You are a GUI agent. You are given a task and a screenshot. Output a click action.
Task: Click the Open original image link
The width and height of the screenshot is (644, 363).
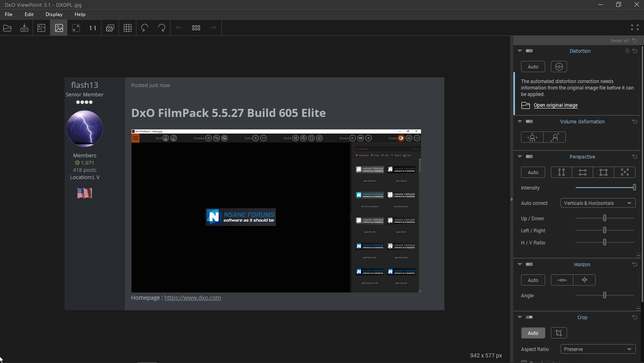click(x=555, y=105)
